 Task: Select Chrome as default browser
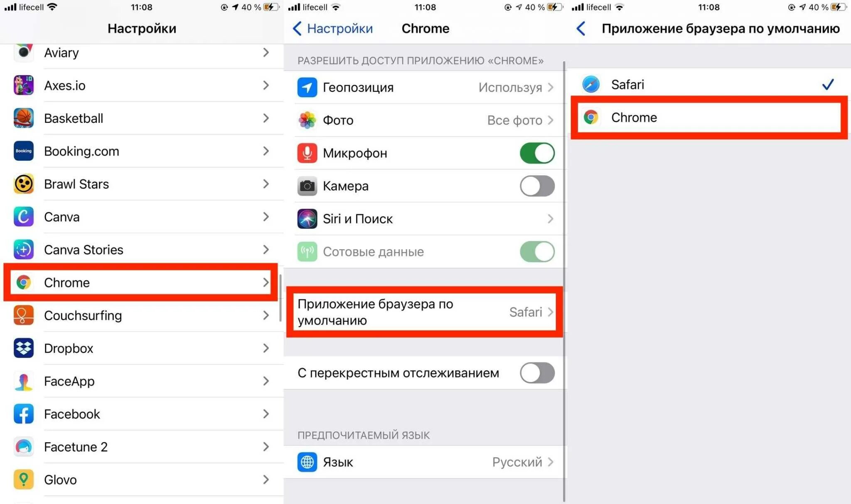tap(709, 117)
